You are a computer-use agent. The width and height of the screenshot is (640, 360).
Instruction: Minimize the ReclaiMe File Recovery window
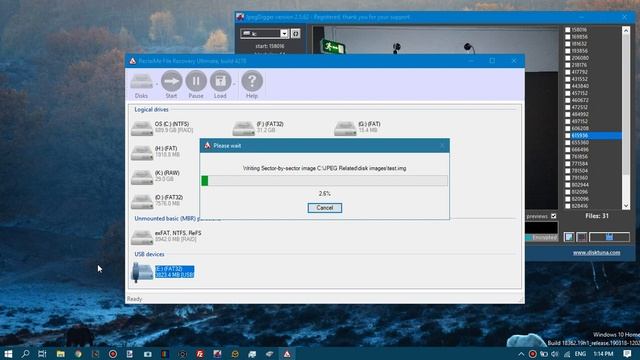click(471, 61)
